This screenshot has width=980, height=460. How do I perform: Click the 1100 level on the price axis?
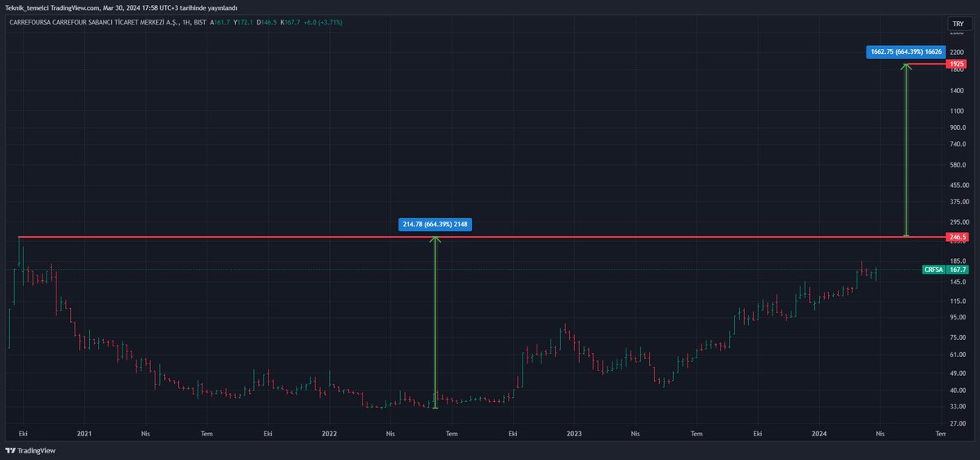(957, 109)
